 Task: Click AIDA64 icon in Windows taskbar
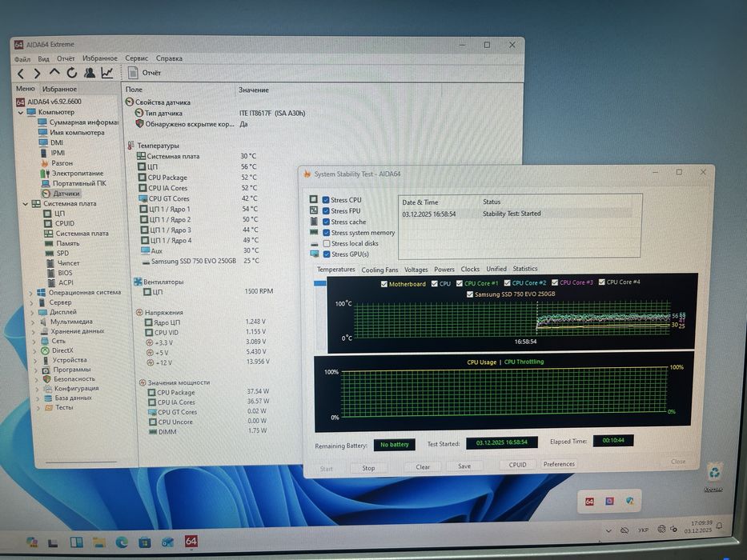click(191, 541)
